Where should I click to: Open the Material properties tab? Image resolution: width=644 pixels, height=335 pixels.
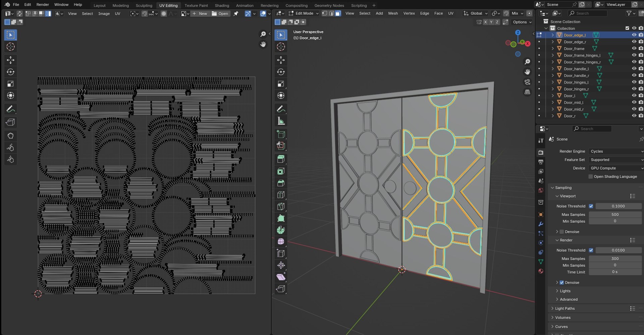(x=541, y=271)
